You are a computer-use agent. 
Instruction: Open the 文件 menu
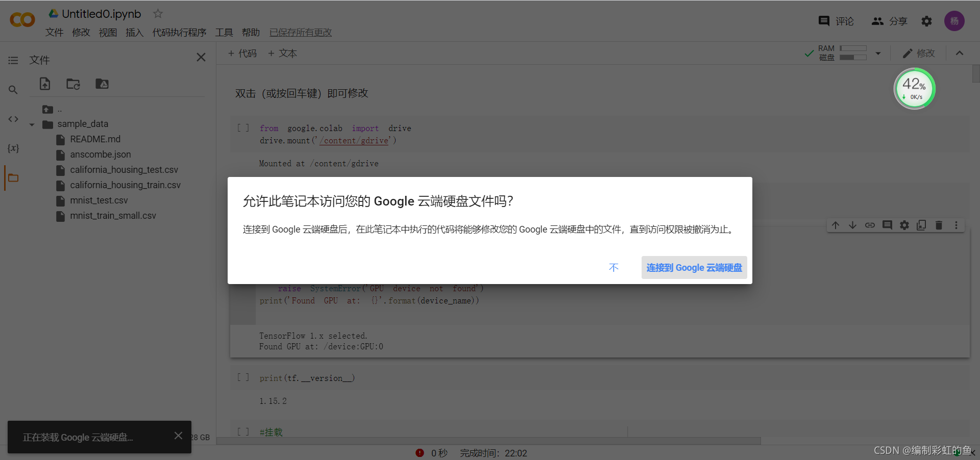[x=54, y=33]
